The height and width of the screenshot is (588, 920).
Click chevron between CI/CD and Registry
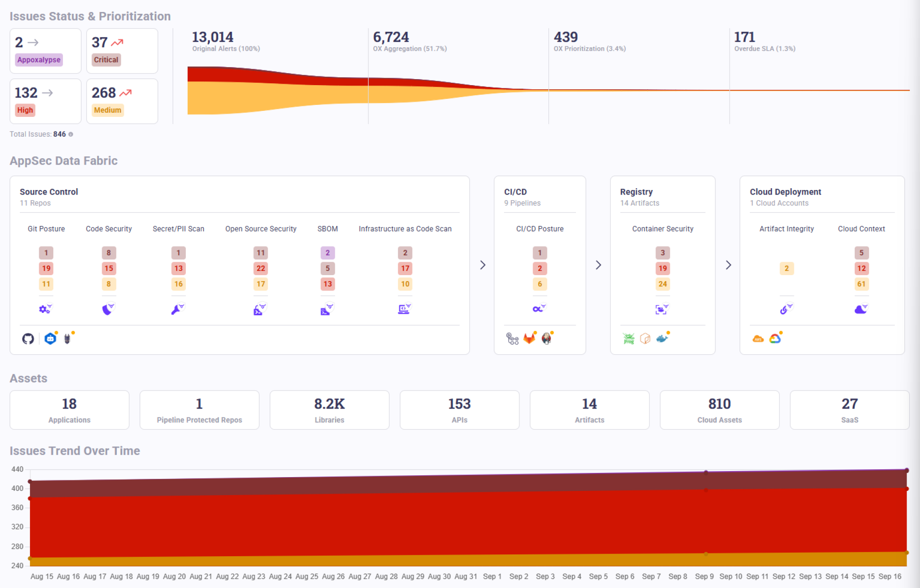598,265
